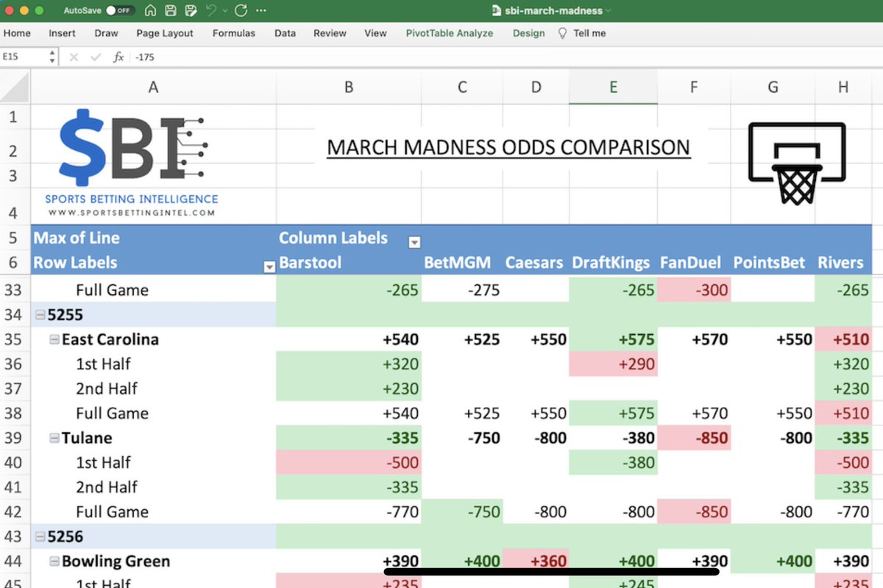Open the Home icon in title bar

coord(150,11)
